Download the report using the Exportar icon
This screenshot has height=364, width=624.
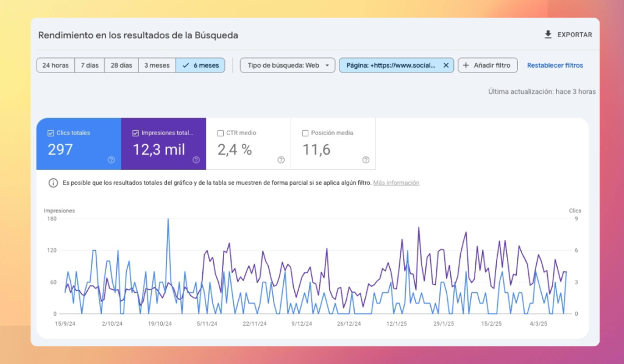[x=548, y=35]
